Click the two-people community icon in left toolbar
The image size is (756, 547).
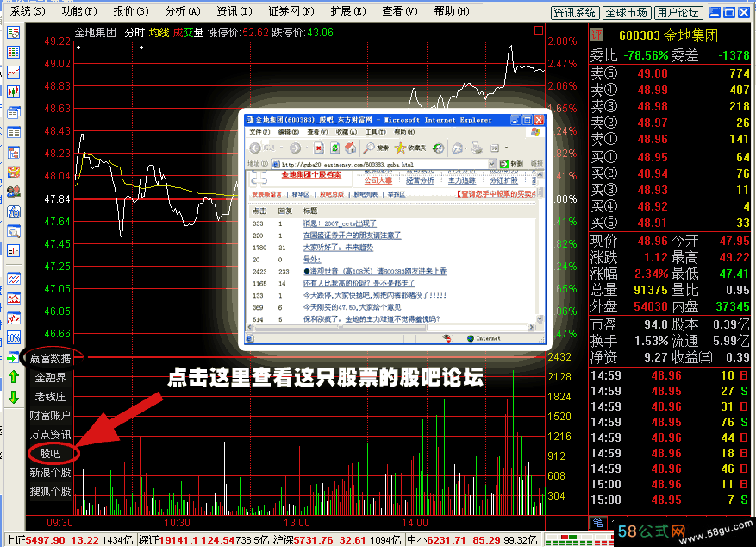[13, 192]
